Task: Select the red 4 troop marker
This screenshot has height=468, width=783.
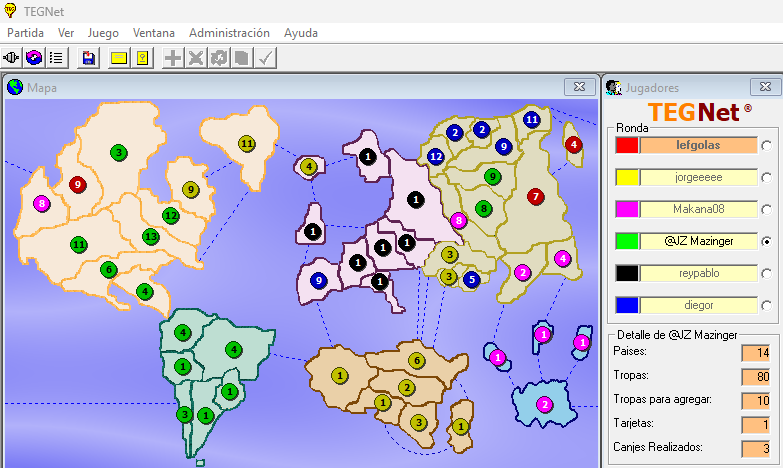Action: (x=574, y=145)
